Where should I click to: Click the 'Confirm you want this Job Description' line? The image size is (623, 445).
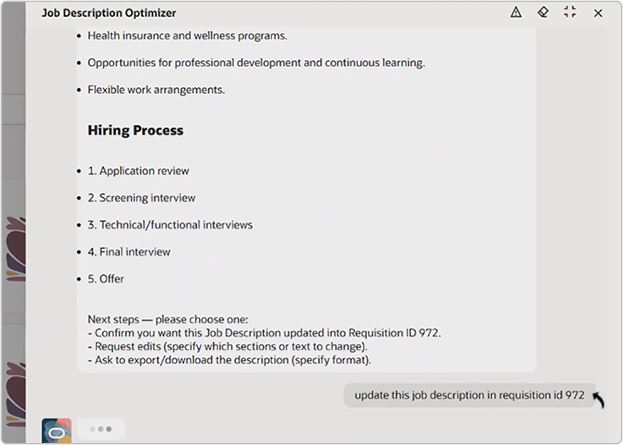pyautogui.click(x=265, y=333)
